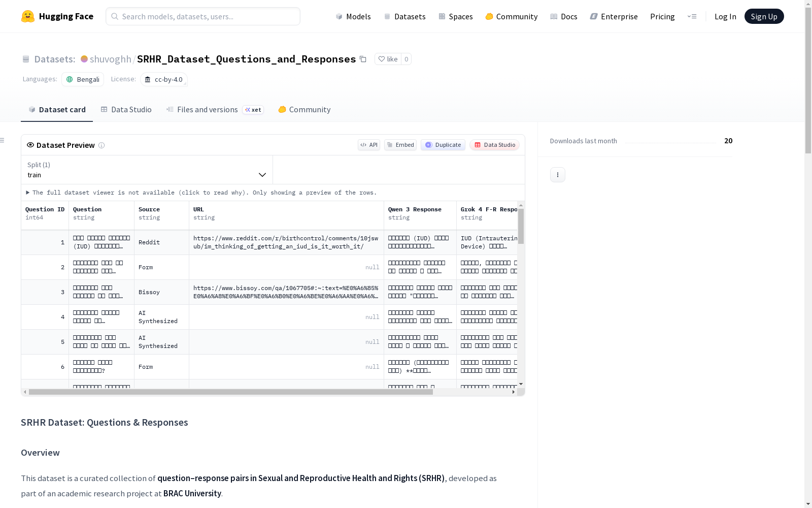Click the Overview heading
The width and height of the screenshot is (812, 508).
click(40, 453)
